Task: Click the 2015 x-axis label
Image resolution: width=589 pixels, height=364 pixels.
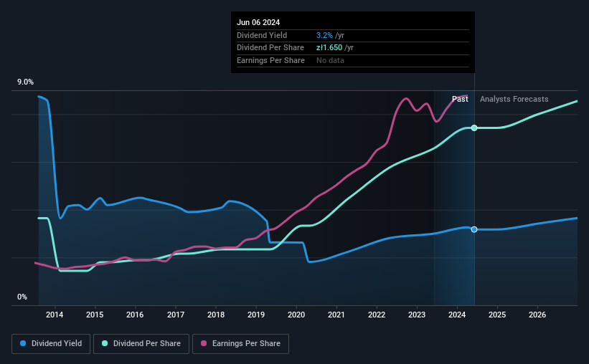Action: point(95,315)
